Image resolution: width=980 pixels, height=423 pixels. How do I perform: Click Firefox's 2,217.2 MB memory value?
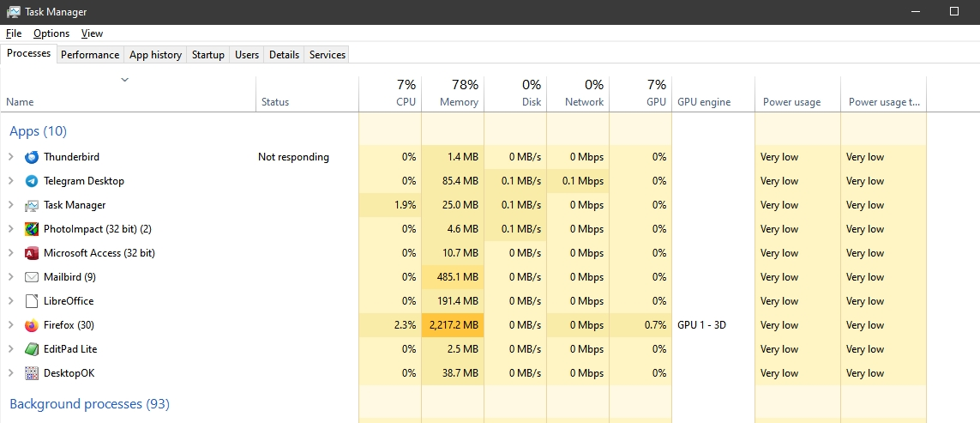point(453,325)
